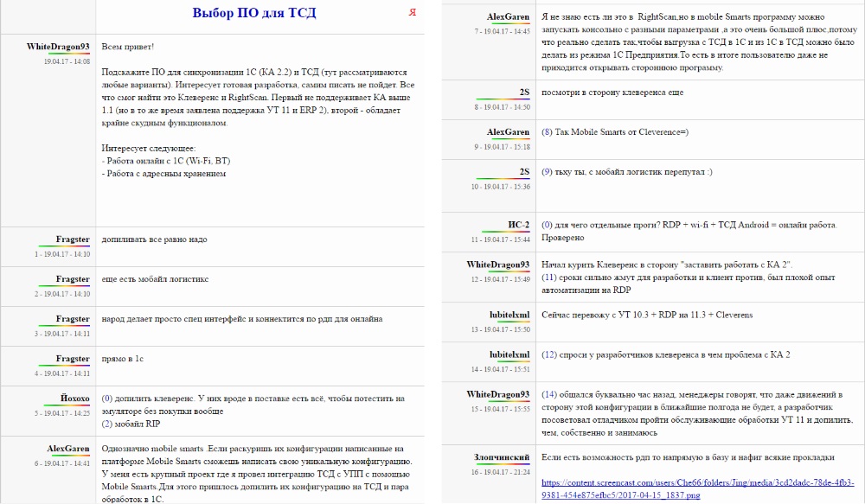Click the post stamp '8 - 19.04.17 - 14:50'
Viewport: 865px width, 504px height.
[x=503, y=107]
